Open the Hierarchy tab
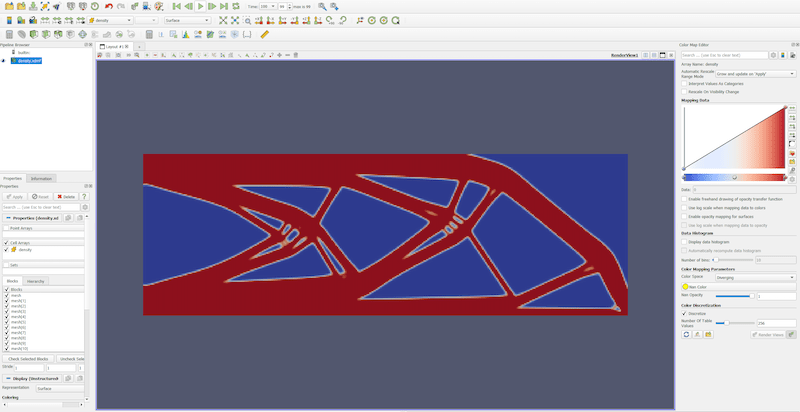 [x=36, y=281]
